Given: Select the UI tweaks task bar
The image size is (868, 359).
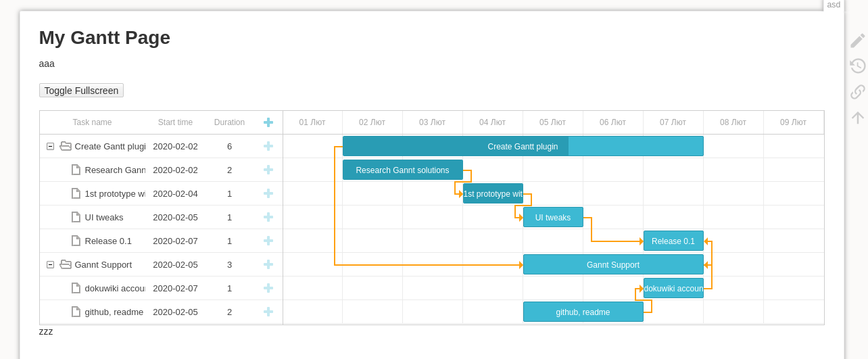Looking at the screenshot, I should (x=552, y=217).
